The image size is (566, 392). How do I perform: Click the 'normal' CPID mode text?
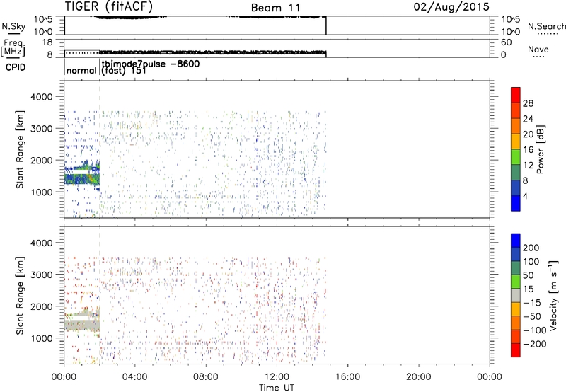point(81,70)
